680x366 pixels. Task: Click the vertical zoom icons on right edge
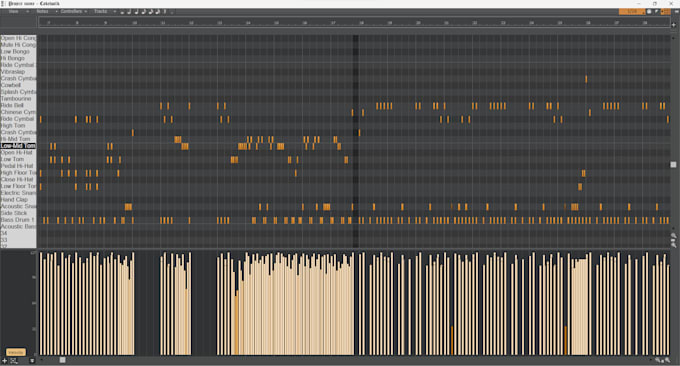pyautogui.click(x=673, y=240)
